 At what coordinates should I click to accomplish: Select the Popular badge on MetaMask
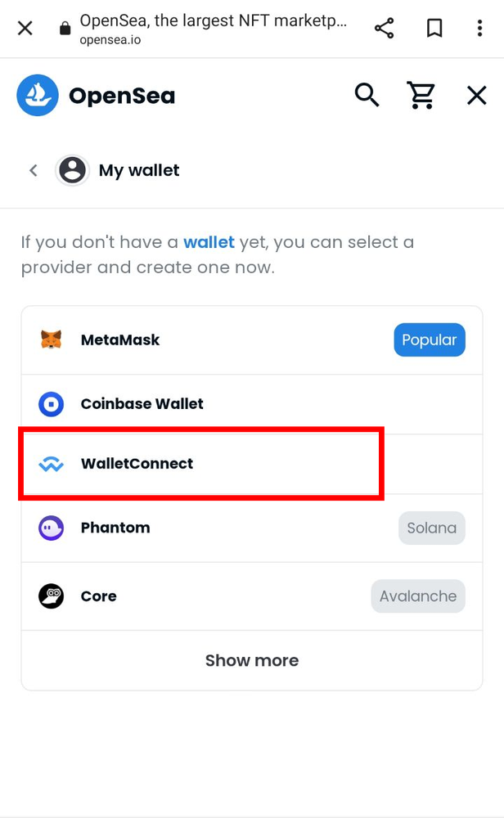(430, 339)
